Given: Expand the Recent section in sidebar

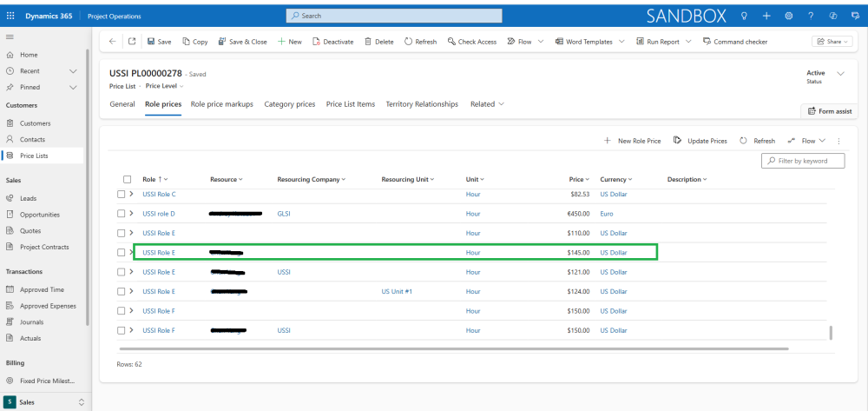Looking at the screenshot, I should 73,71.
